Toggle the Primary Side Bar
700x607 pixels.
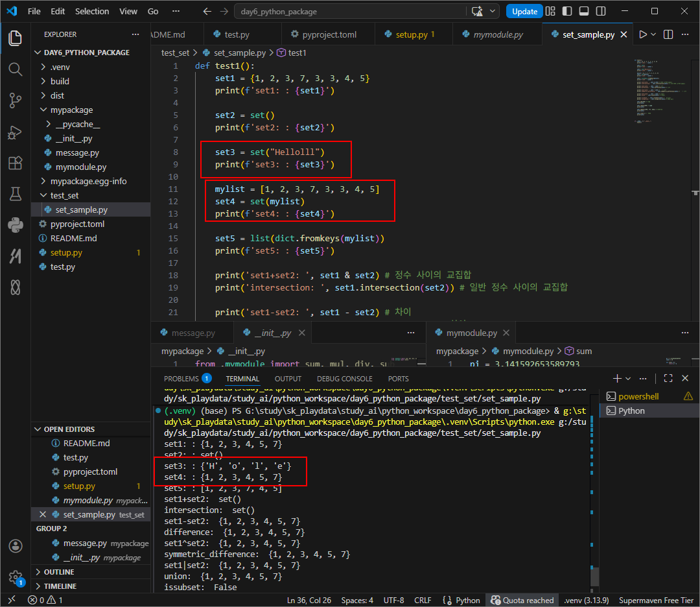[x=567, y=11]
